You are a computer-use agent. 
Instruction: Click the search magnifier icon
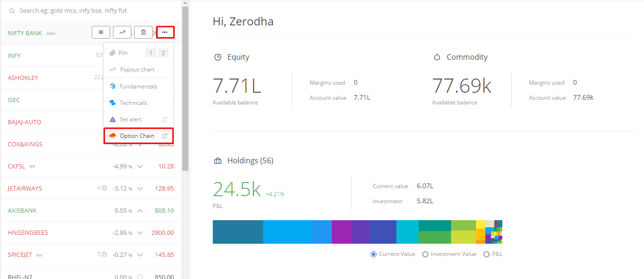pos(12,11)
